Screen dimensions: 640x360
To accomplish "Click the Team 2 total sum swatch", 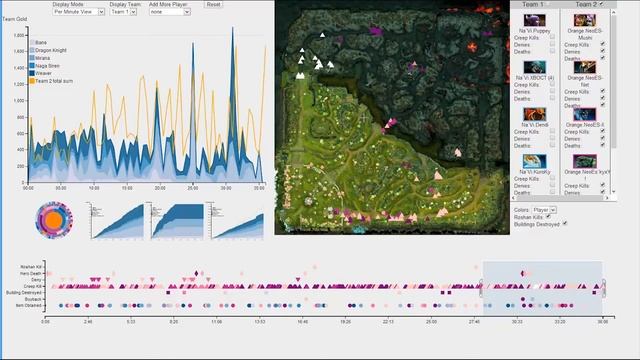I will click(x=32, y=81).
